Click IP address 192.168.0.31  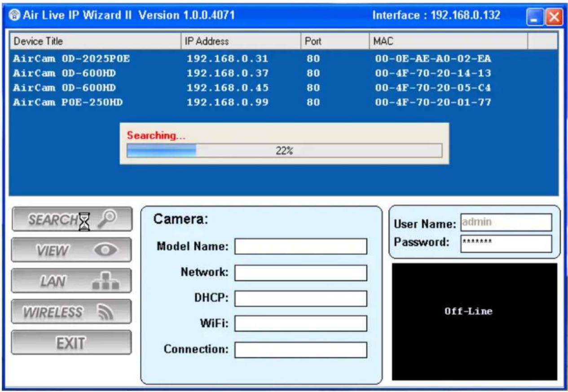[x=228, y=58]
